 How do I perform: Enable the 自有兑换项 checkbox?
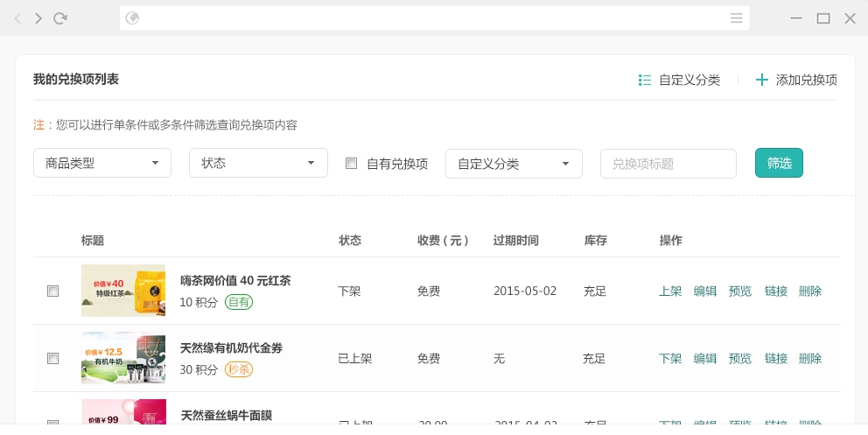click(x=352, y=163)
